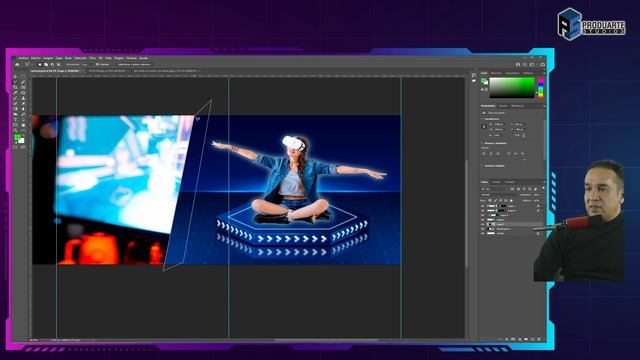Toggle lock transparent pixels icon
The height and width of the screenshot is (360, 640).
click(x=490, y=201)
